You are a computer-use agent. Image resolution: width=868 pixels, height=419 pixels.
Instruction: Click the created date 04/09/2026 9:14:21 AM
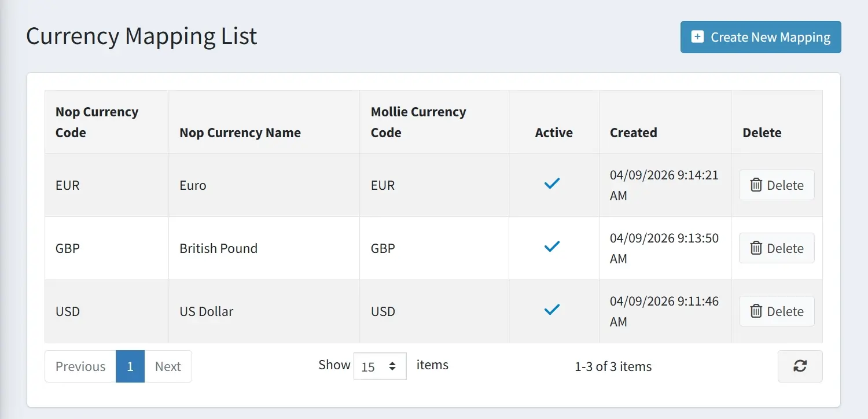coord(664,185)
